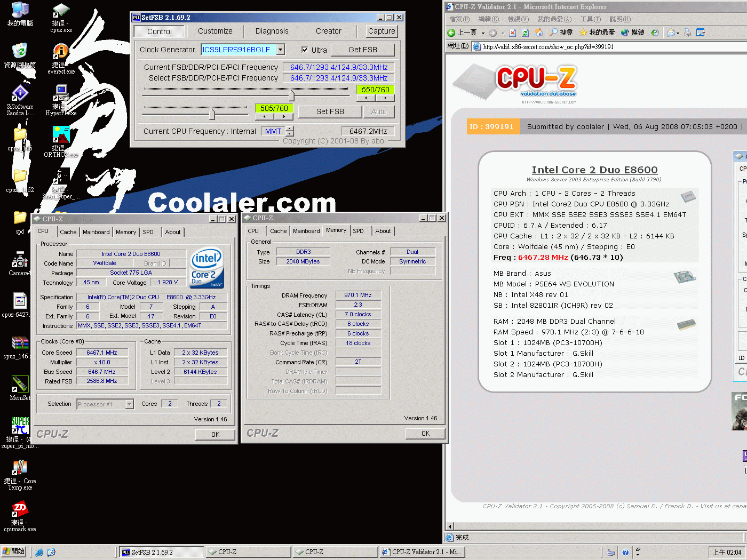Click OK in left CPU-Z window
The width and height of the screenshot is (747, 560).
coord(215,435)
